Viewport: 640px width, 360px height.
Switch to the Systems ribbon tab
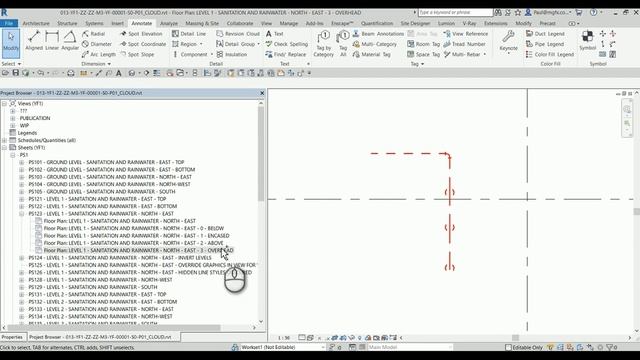tap(94, 23)
